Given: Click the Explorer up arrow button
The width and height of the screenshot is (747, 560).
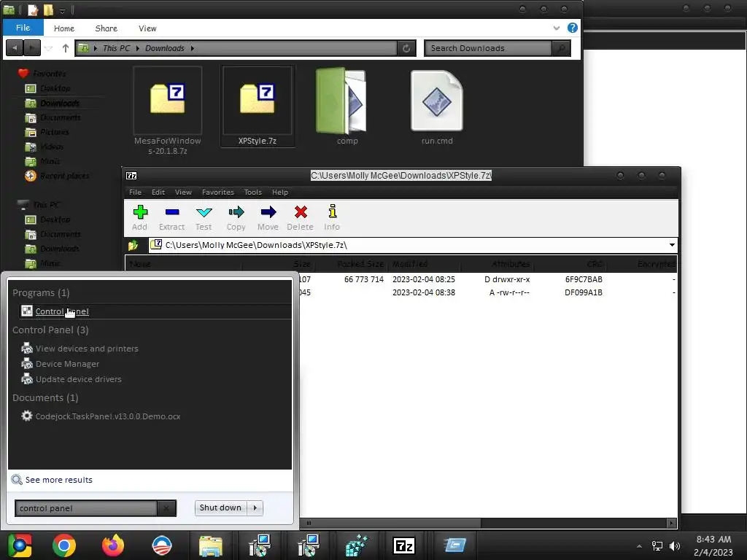Looking at the screenshot, I should pos(65,48).
